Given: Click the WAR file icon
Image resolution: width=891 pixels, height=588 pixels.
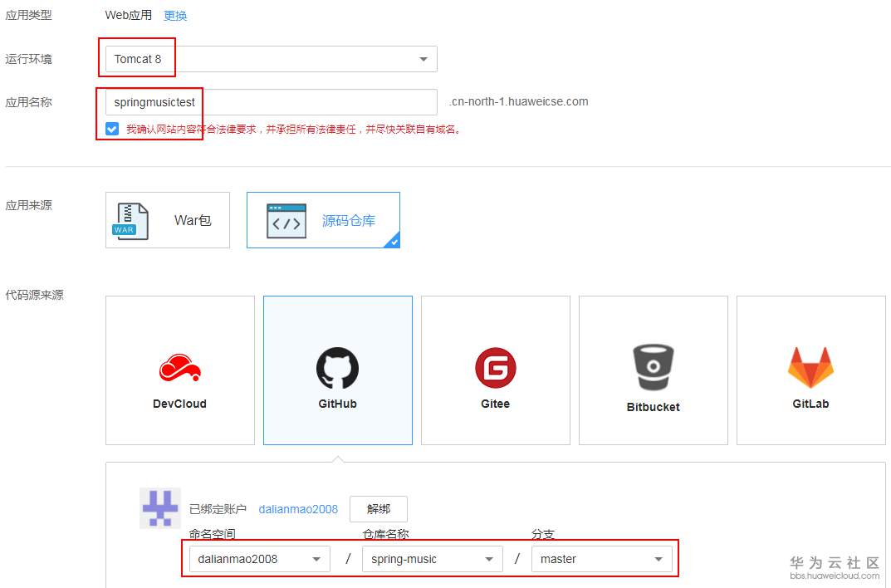Looking at the screenshot, I should [x=130, y=221].
